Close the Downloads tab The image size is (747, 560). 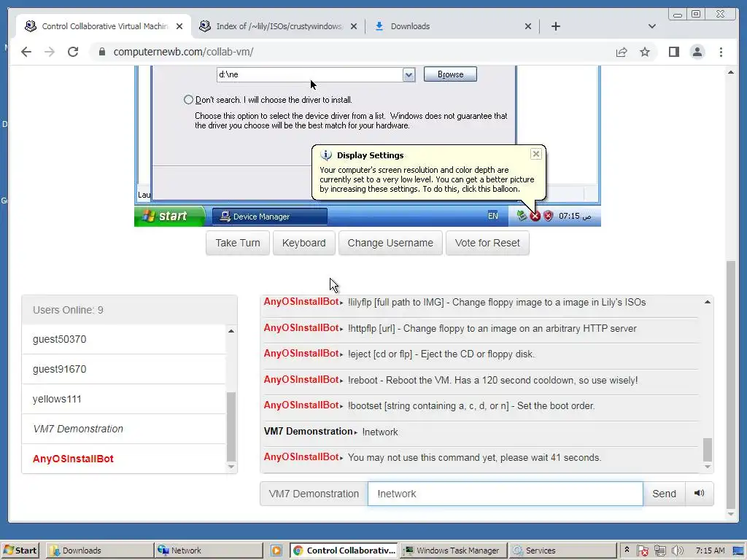coord(528,26)
